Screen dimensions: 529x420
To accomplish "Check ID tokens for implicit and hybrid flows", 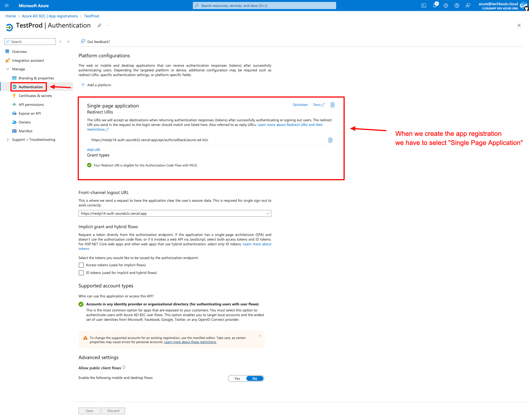I will click(x=81, y=273).
